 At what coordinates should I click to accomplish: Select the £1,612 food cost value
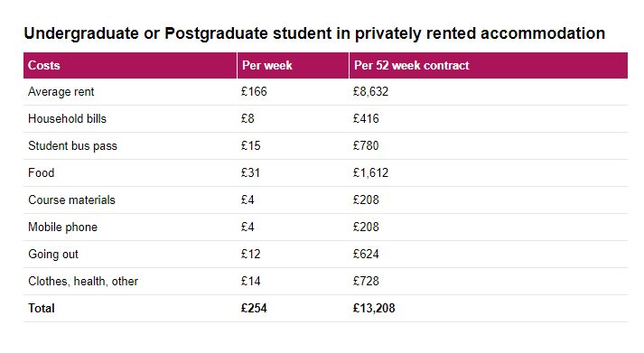coord(370,172)
